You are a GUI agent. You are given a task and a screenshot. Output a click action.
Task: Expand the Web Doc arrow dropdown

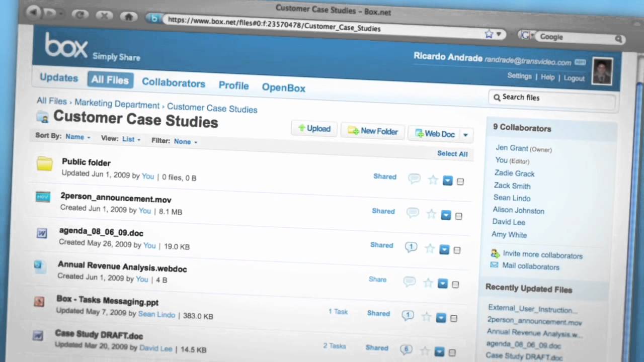pyautogui.click(x=465, y=135)
